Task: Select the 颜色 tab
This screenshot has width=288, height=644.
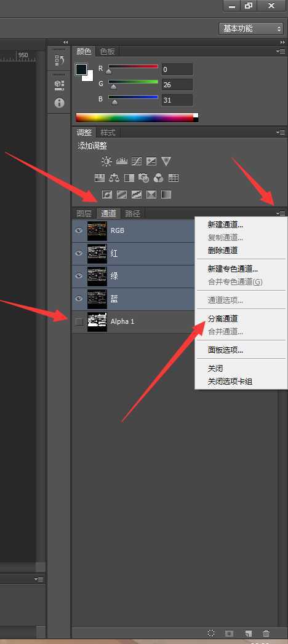Action: coord(84,52)
